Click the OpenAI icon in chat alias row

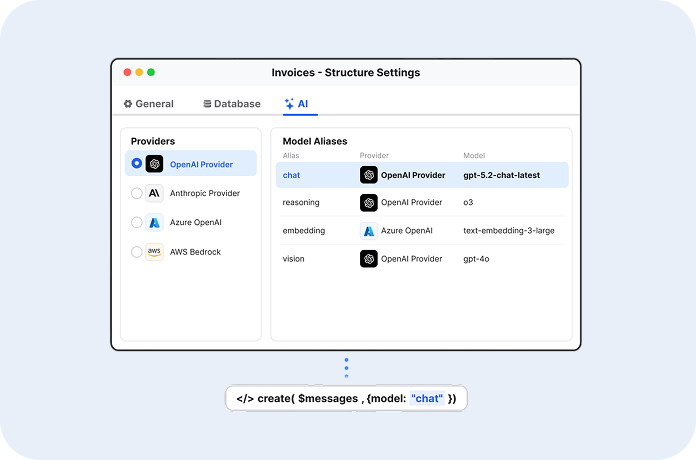tap(369, 175)
